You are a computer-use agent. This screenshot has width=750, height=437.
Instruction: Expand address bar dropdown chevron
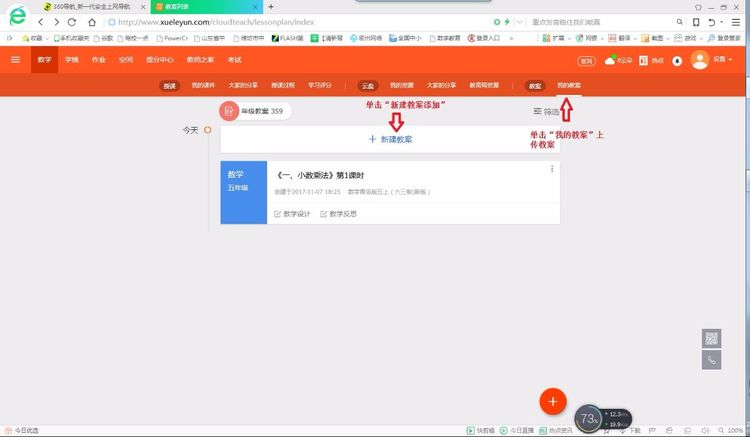tap(519, 22)
